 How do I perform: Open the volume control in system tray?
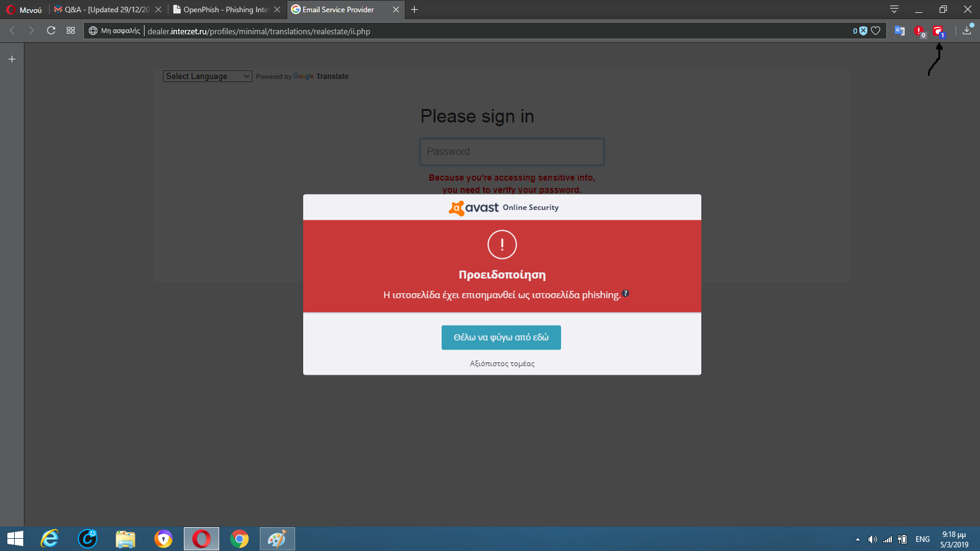[872, 539]
